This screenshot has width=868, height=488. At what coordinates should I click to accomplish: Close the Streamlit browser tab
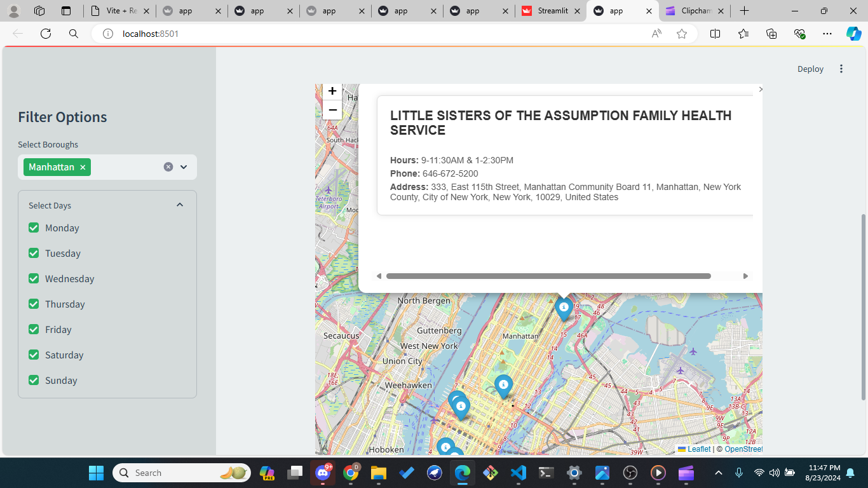tap(578, 11)
